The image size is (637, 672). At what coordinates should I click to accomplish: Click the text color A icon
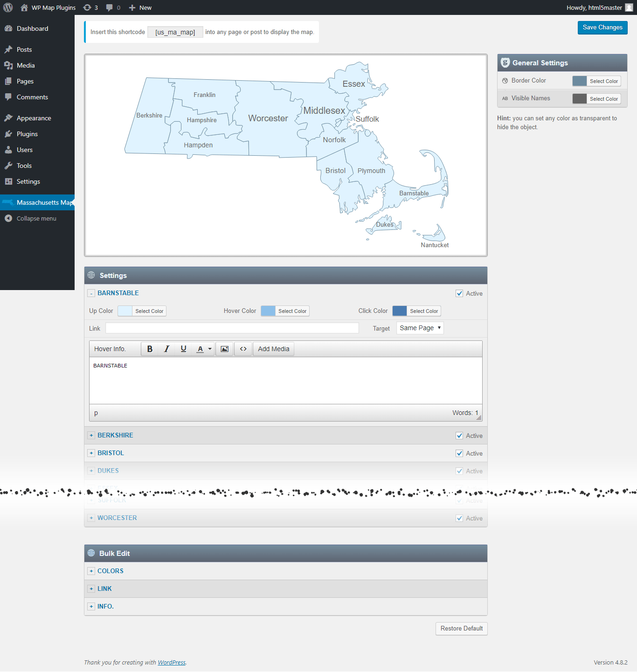coord(200,349)
